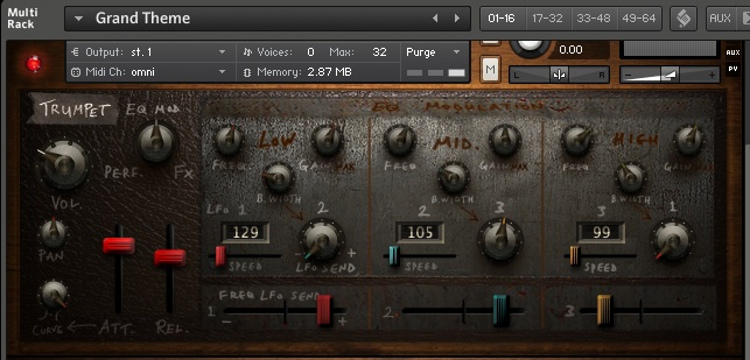Image resolution: width=750 pixels, height=360 pixels.
Task: Click the LFO 1 speed value 129
Action: [x=245, y=233]
